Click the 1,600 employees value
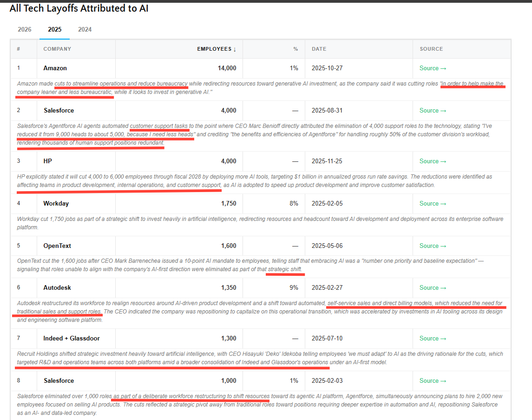532x420 pixels. click(x=229, y=246)
